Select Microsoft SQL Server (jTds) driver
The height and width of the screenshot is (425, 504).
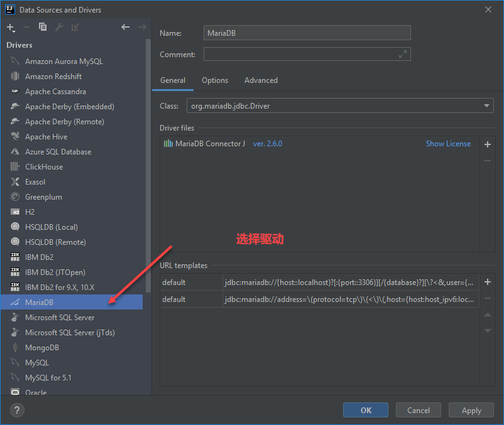point(72,333)
